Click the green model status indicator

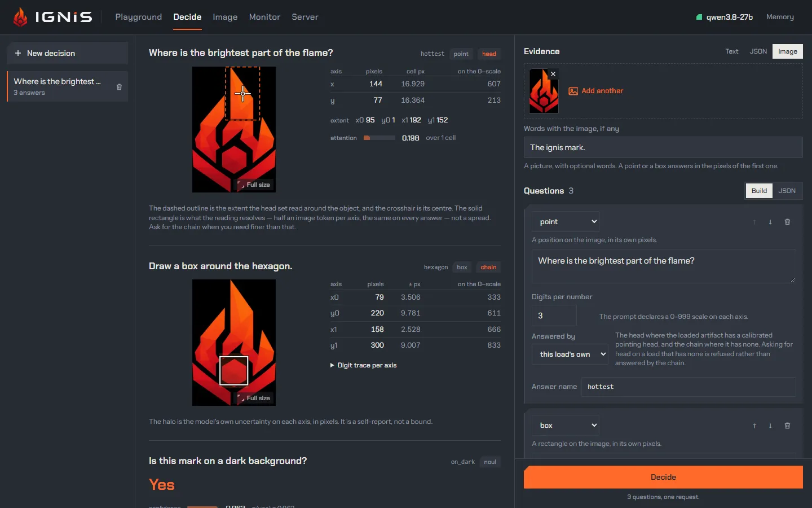click(x=699, y=17)
